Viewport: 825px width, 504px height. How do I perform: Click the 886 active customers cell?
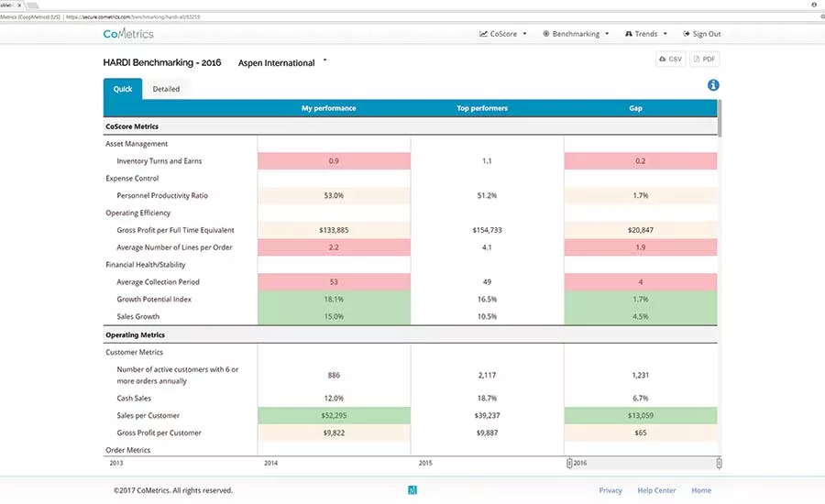coord(334,375)
